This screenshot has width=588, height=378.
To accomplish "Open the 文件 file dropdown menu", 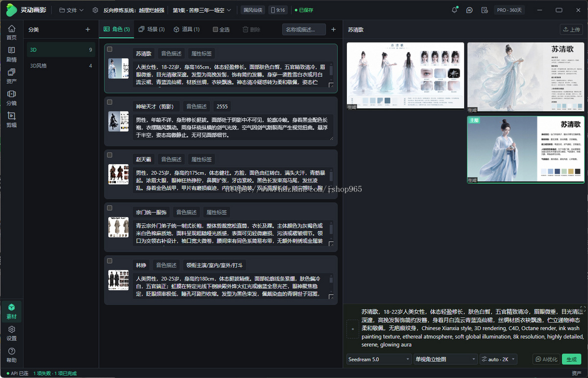I will click(72, 10).
